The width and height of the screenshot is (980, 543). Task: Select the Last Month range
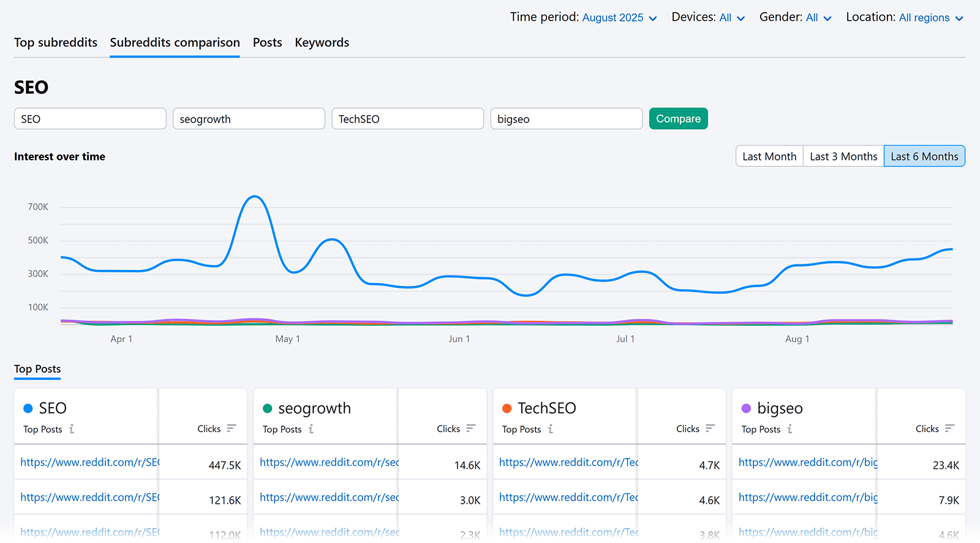[x=769, y=157]
